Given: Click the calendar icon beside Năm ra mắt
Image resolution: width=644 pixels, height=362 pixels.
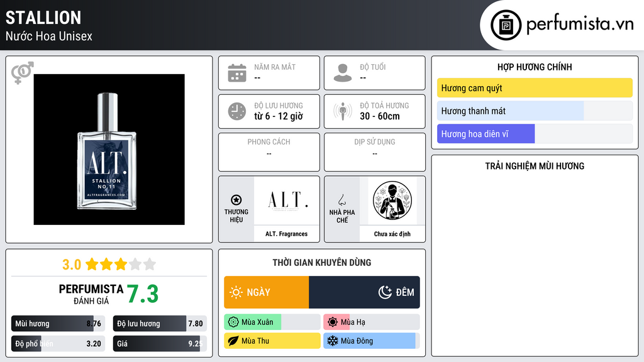Looking at the screenshot, I should pyautogui.click(x=237, y=73).
